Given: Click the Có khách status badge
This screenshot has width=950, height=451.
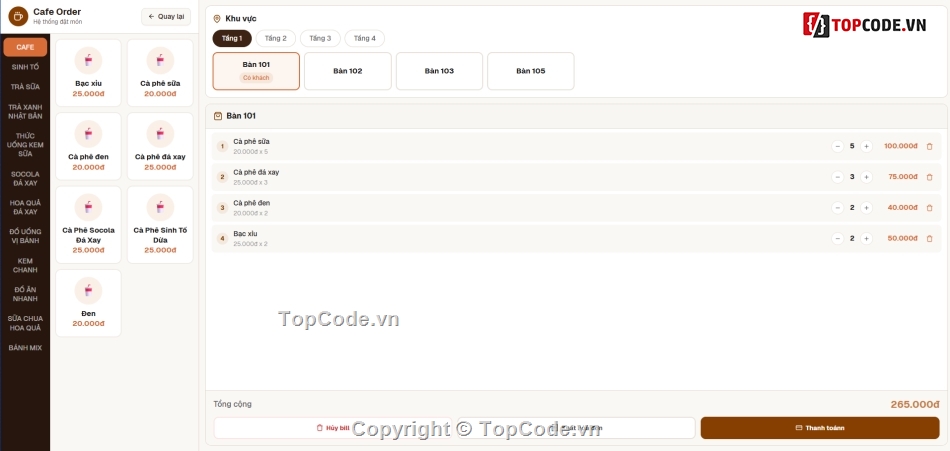Looking at the screenshot, I should click(256, 78).
